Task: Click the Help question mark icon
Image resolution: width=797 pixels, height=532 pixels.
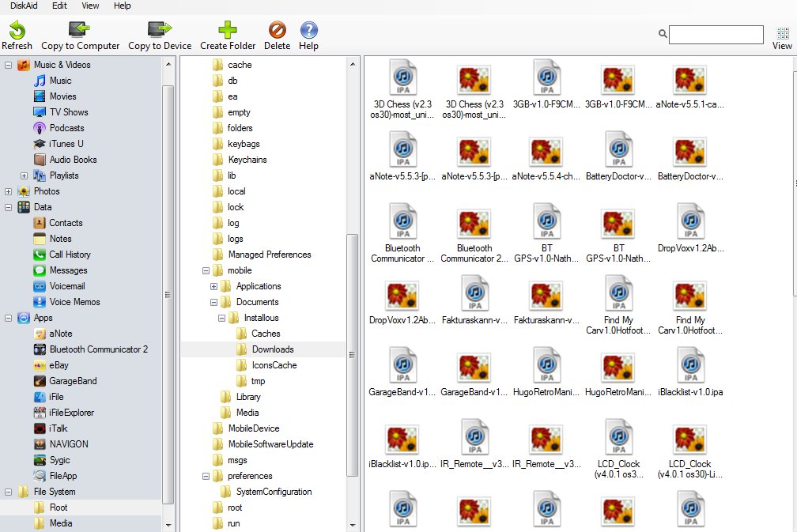Action: tap(308, 30)
